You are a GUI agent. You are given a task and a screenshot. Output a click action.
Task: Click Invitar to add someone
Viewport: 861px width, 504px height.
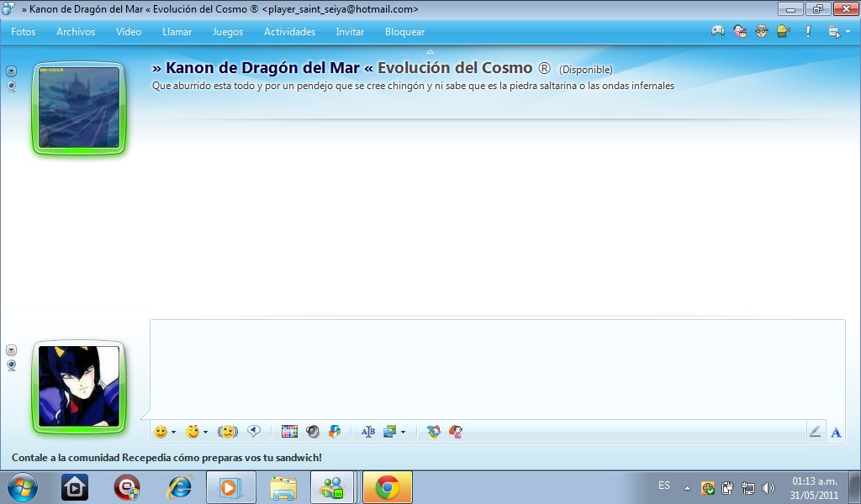point(350,32)
